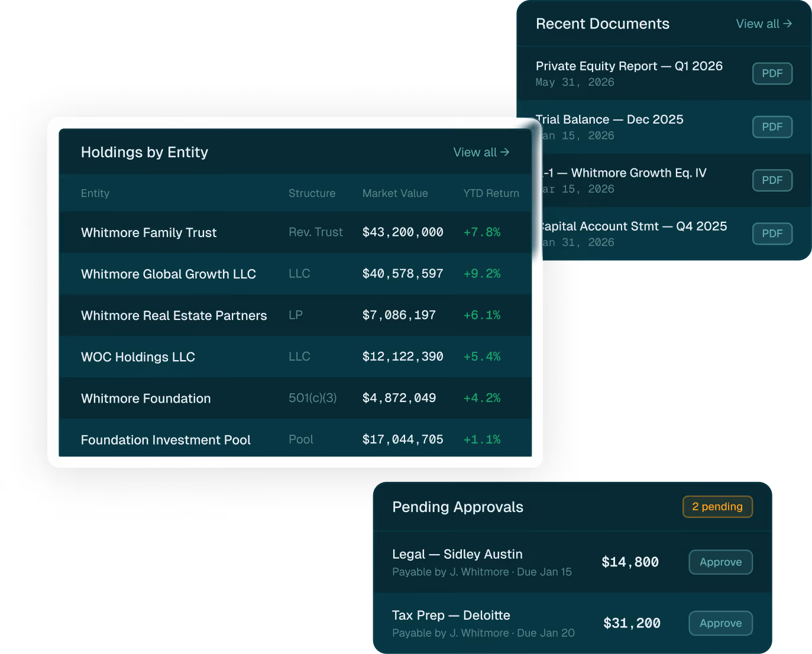Screen dimensions: 812x654
Task: Open View all in Holdings by Entity
Action: (x=481, y=153)
